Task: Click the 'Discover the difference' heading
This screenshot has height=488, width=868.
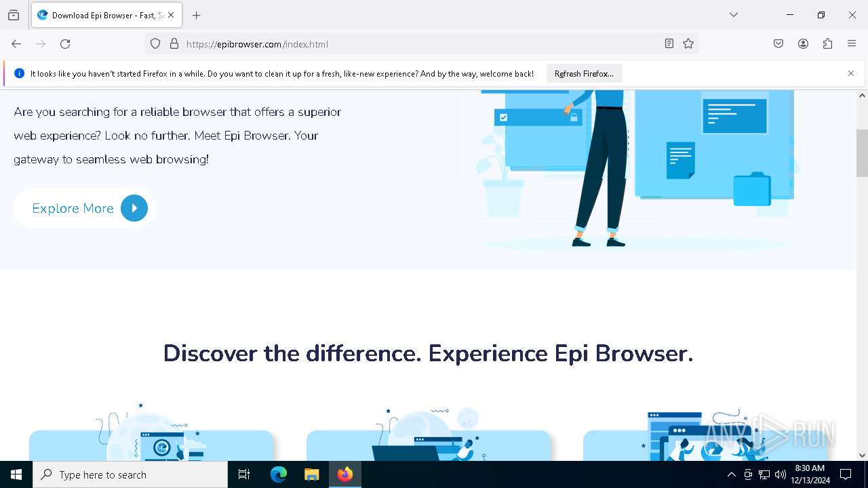Action: tap(428, 353)
